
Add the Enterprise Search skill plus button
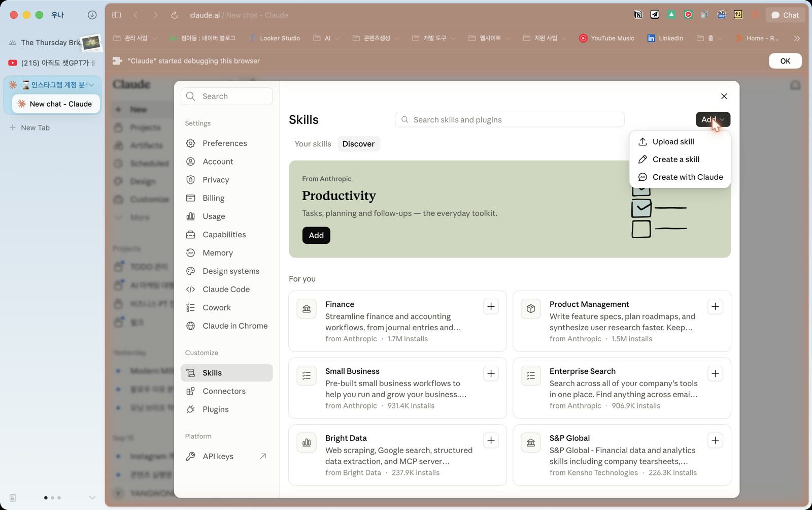(715, 373)
